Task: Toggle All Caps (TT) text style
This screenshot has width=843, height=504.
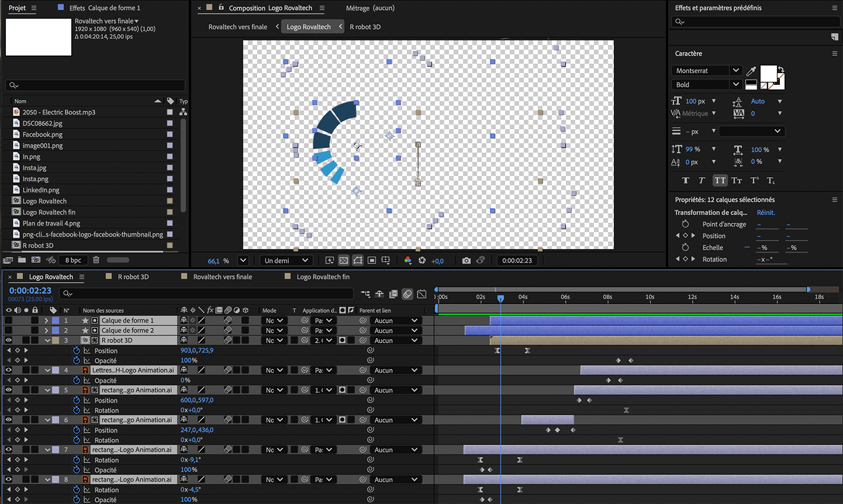Action: (720, 181)
